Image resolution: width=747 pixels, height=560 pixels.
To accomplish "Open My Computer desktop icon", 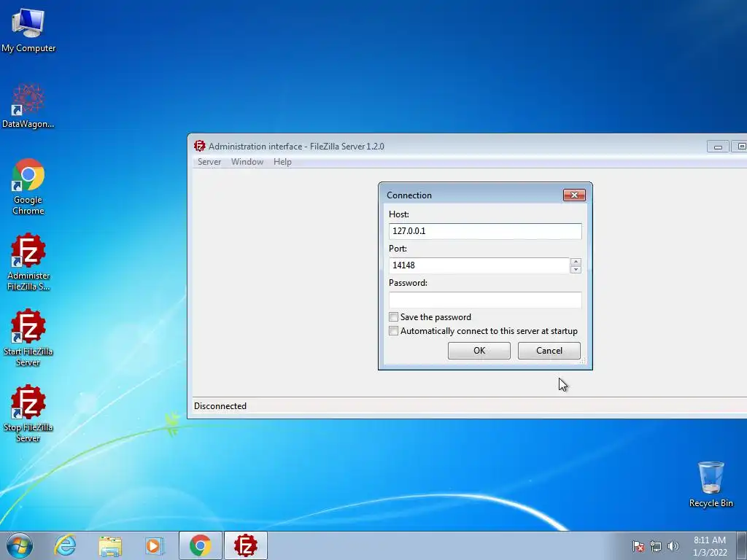I will [28, 30].
